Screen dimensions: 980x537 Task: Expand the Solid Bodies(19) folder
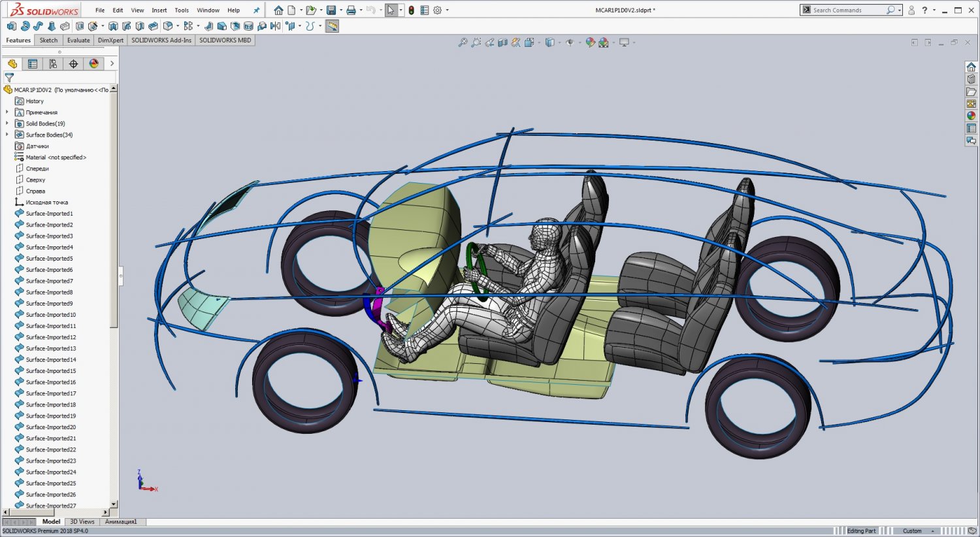coord(7,123)
